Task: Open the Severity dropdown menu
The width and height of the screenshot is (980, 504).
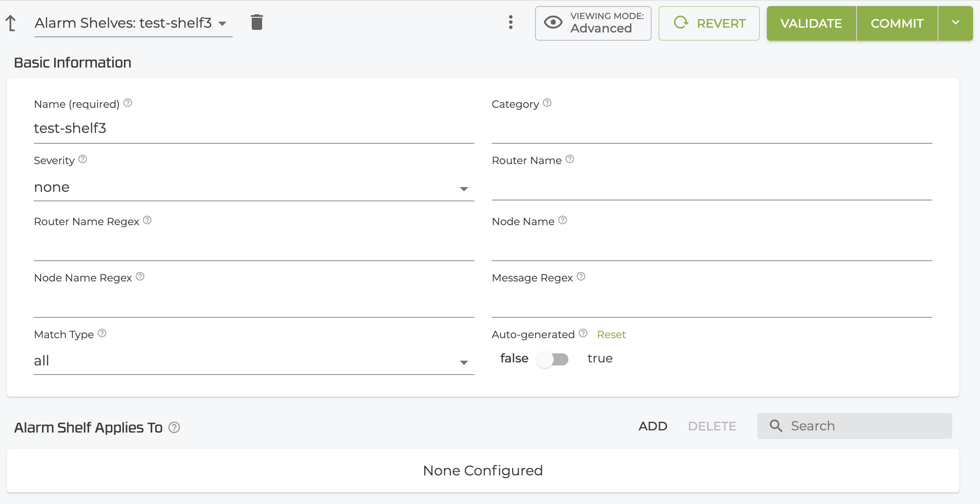Action: click(x=253, y=187)
